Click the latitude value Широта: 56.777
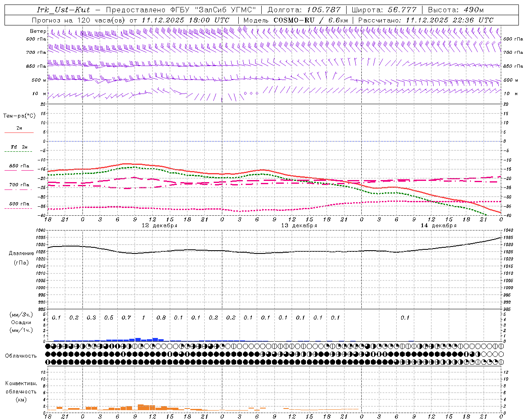Screen dimensions: 525x420 tap(384, 10)
